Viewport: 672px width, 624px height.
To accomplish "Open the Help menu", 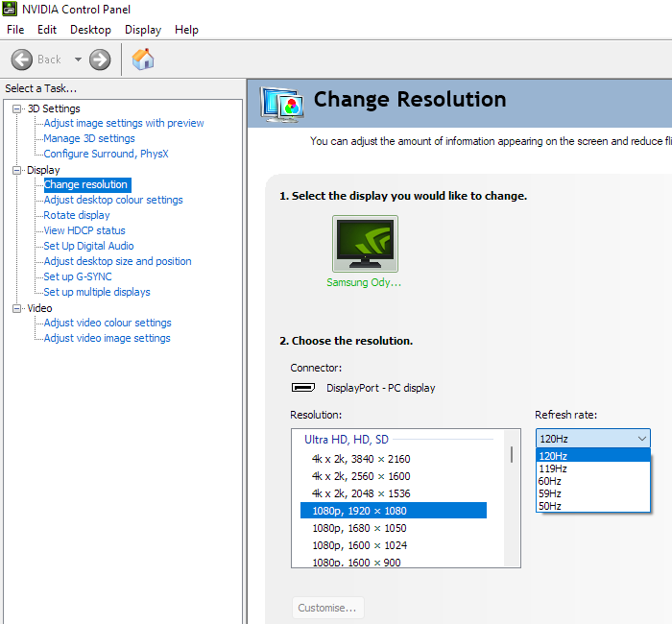I will [x=186, y=30].
